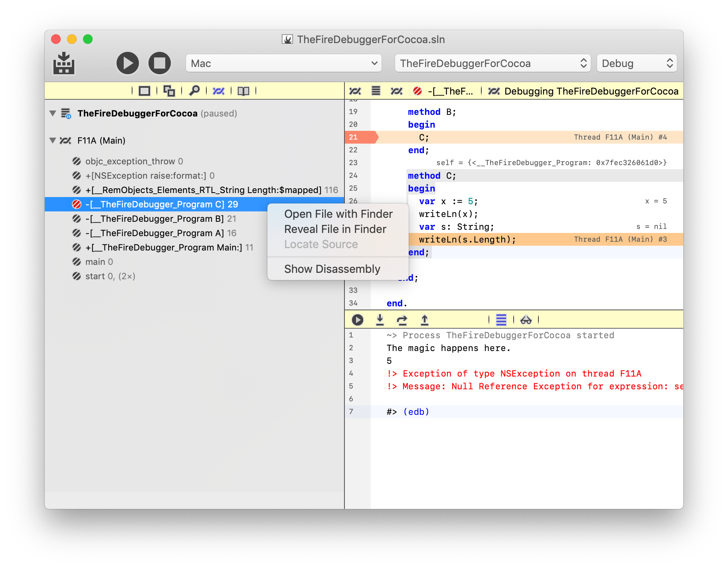The image size is (728, 568).
Task: Open the search magnifier in sidebar toolbar
Action: [194, 91]
